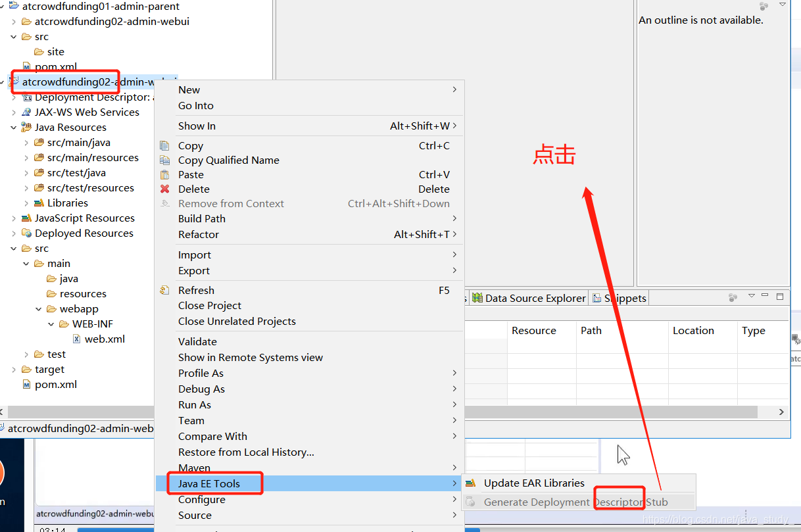Switch to the Snippets tab
The height and width of the screenshot is (532, 801).
[619, 299]
